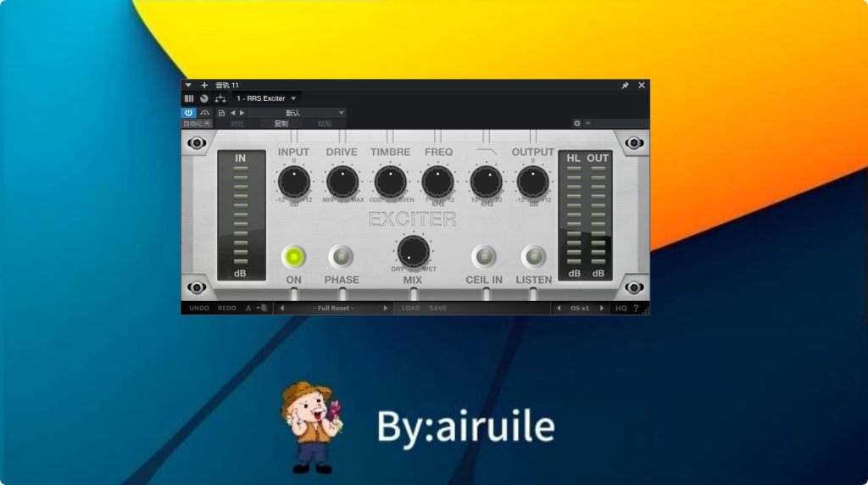Open the plugin window menu triangle

(188, 86)
